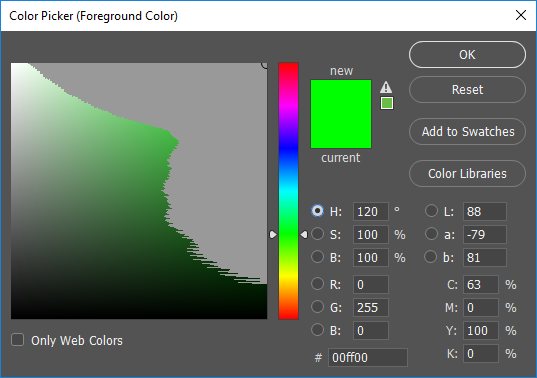This screenshot has height=378, width=537.
Task: Click the OK button
Action: click(x=467, y=54)
